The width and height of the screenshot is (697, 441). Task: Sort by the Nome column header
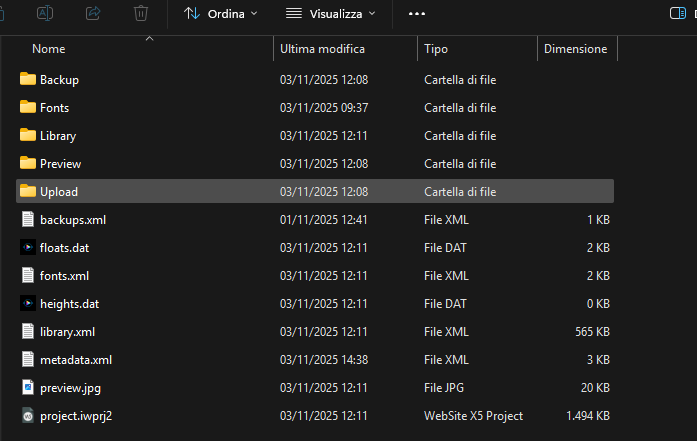pyautogui.click(x=49, y=49)
